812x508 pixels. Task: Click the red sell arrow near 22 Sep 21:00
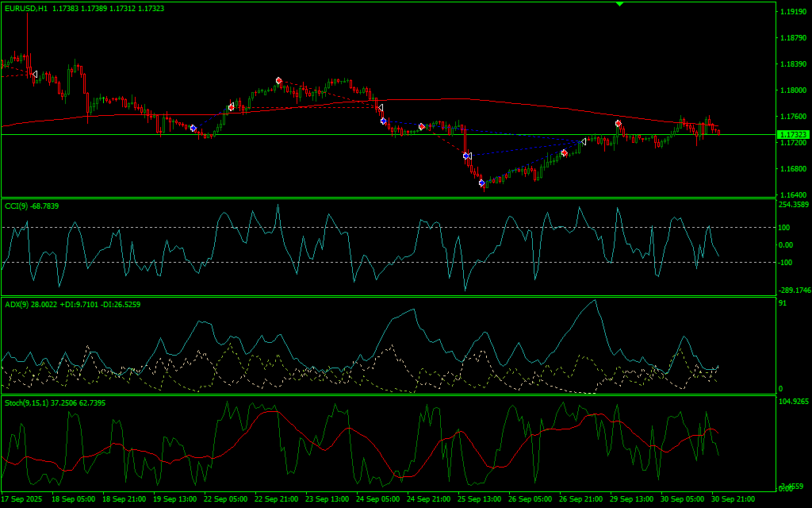pos(279,80)
